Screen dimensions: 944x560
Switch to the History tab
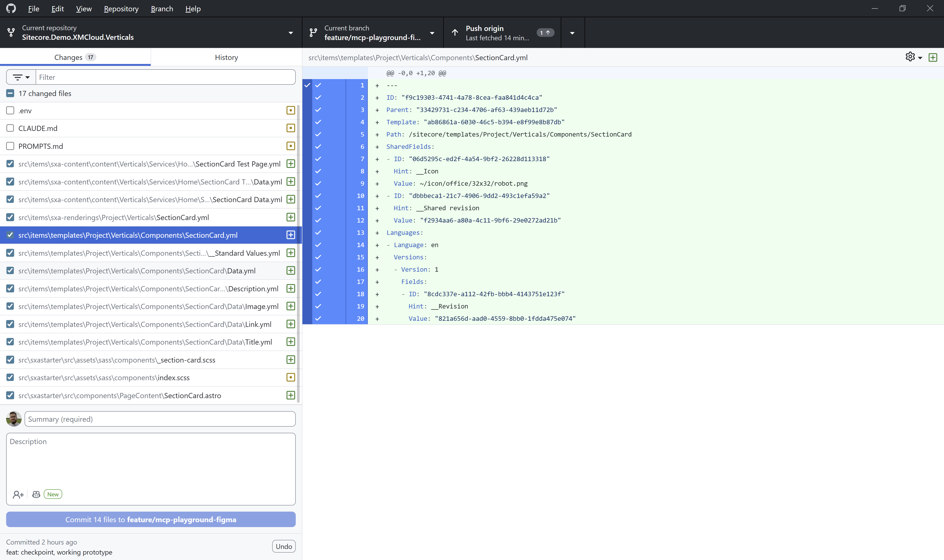pos(226,57)
